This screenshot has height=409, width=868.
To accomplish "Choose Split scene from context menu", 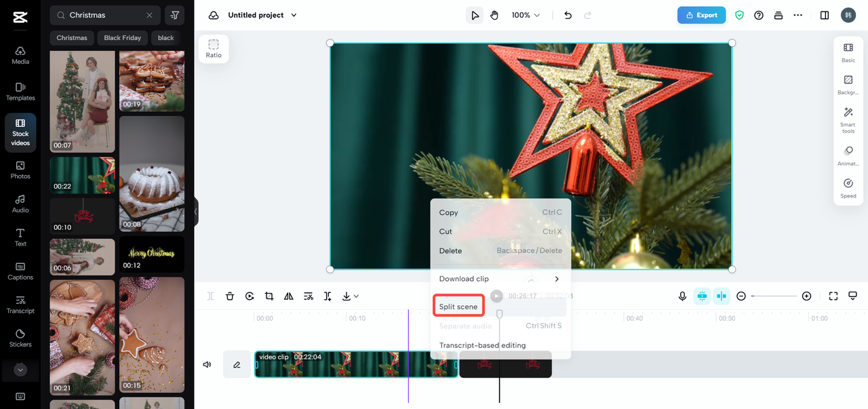I will 458,307.
